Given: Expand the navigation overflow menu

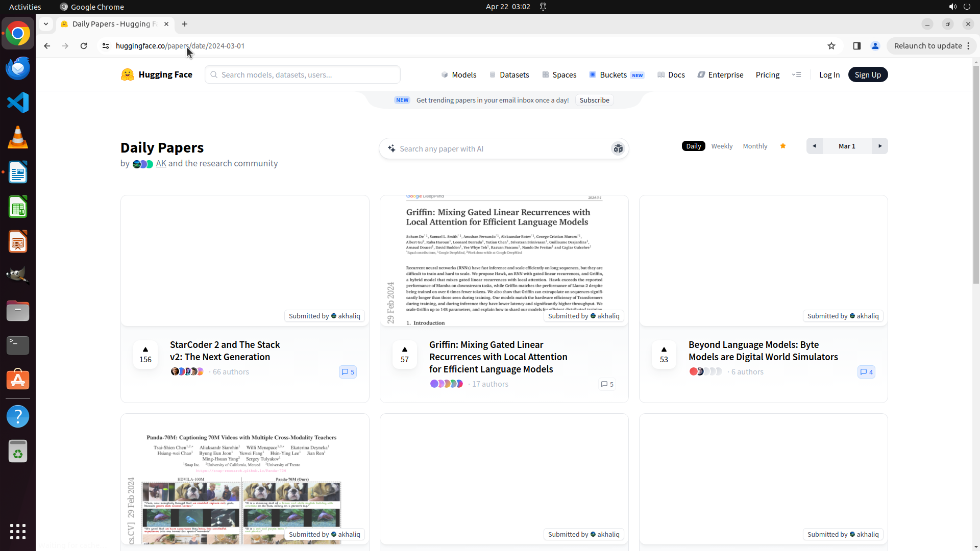Looking at the screenshot, I should click(796, 74).
